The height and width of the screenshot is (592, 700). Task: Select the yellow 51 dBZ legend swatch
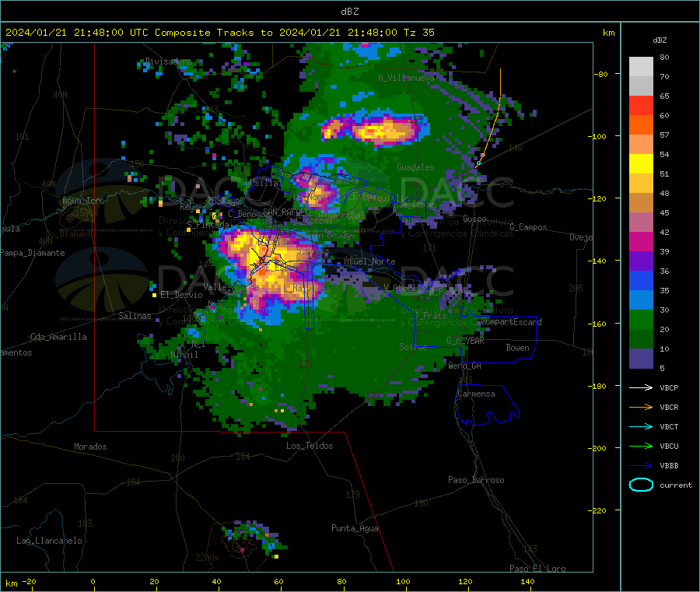[641, 164]
